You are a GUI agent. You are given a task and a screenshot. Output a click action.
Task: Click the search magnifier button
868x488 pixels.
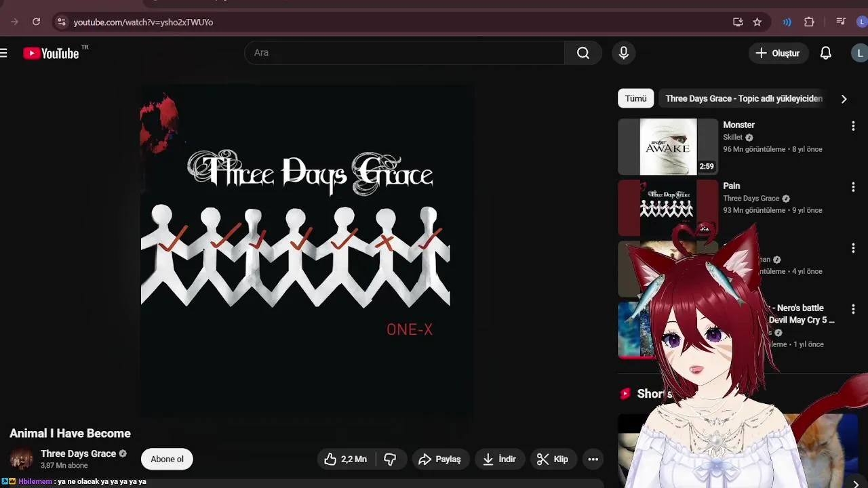583,53
